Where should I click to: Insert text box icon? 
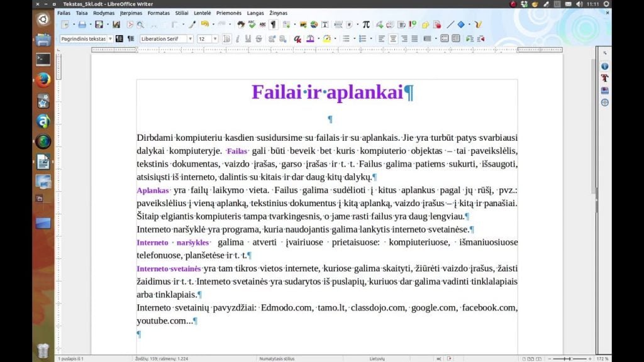[x=325, y=25]
